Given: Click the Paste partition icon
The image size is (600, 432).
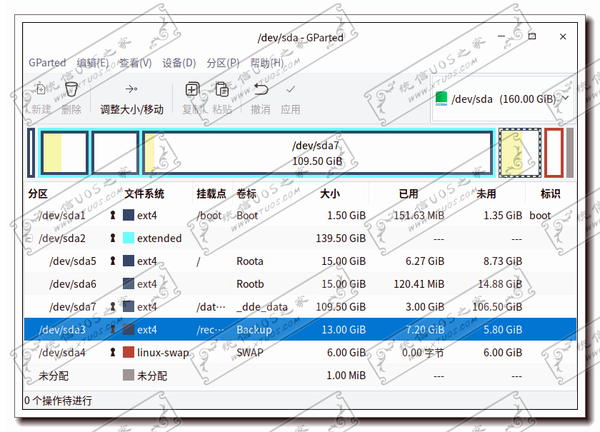Looking at the screenshot, I should click(x=222, y=90).
